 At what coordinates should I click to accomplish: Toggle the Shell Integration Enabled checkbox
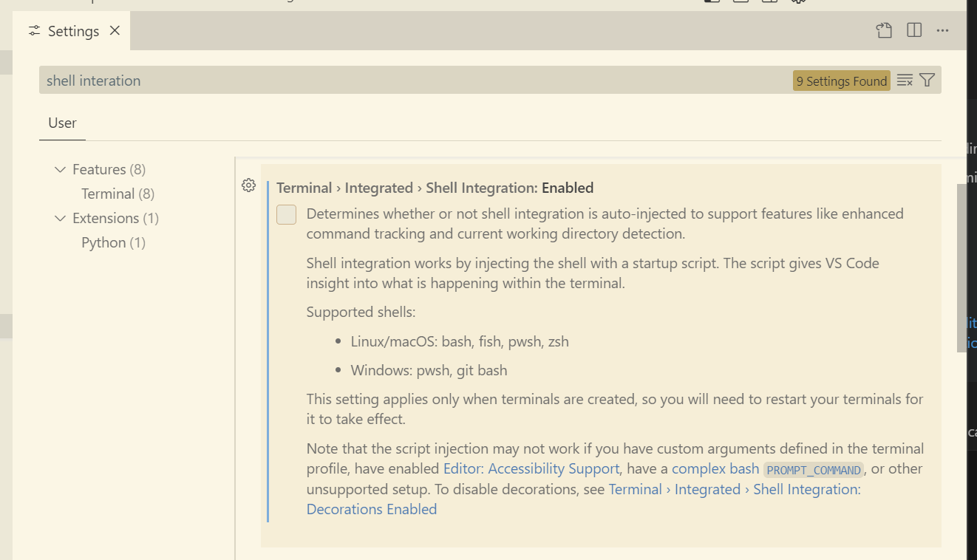[x=286, y=215]
